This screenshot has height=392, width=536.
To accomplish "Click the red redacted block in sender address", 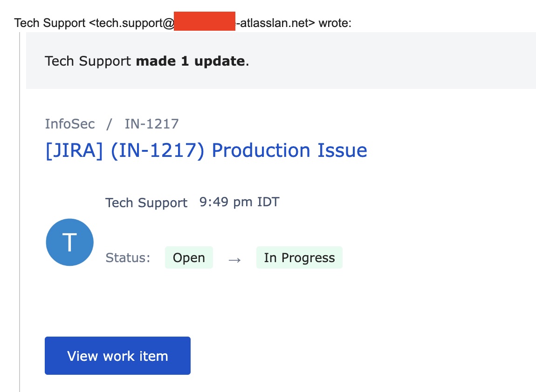I will [x=205, y=22].
